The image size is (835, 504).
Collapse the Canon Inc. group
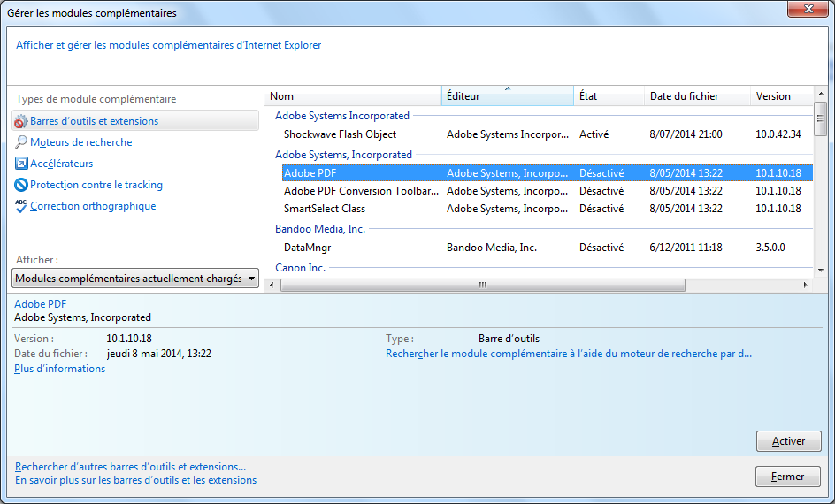tap(300, 268)
